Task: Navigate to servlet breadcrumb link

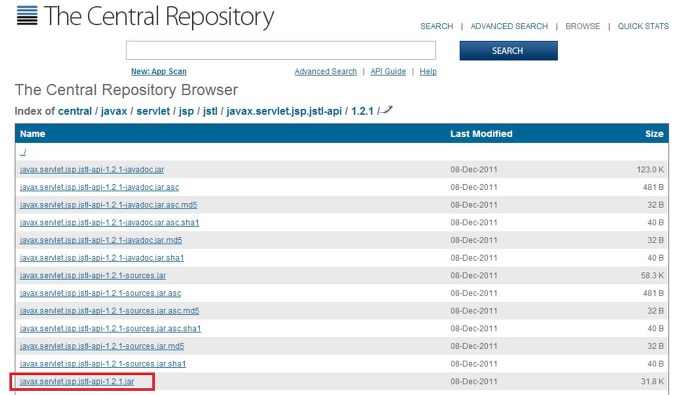Action: (153, 111)
